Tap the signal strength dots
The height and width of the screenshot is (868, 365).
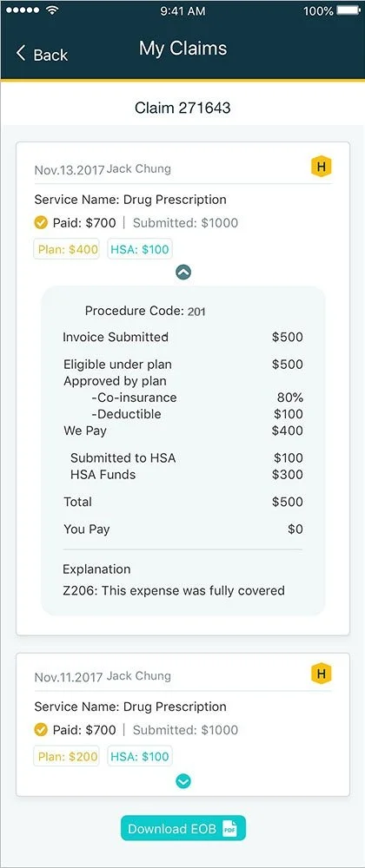tap(22, 10)
